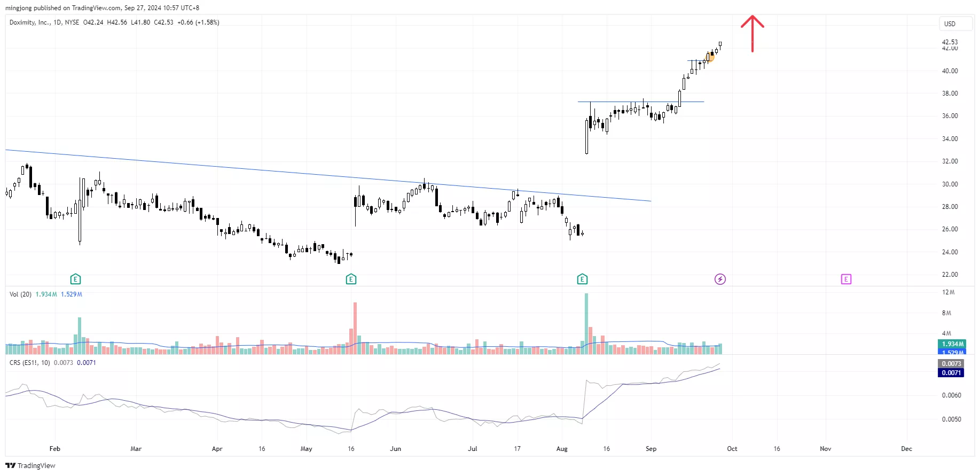Click the Oct label on the time axis

click(732, 449)
